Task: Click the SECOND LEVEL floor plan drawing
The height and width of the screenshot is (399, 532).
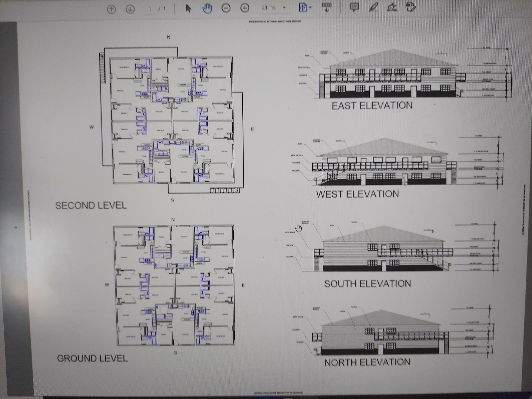Action: coord(172,120)
